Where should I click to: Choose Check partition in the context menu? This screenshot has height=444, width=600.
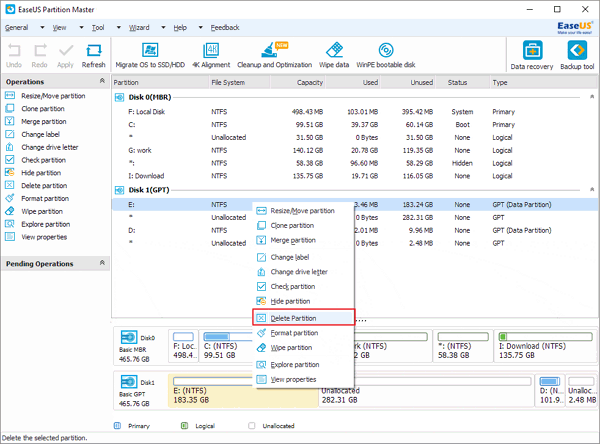point(292,287)
